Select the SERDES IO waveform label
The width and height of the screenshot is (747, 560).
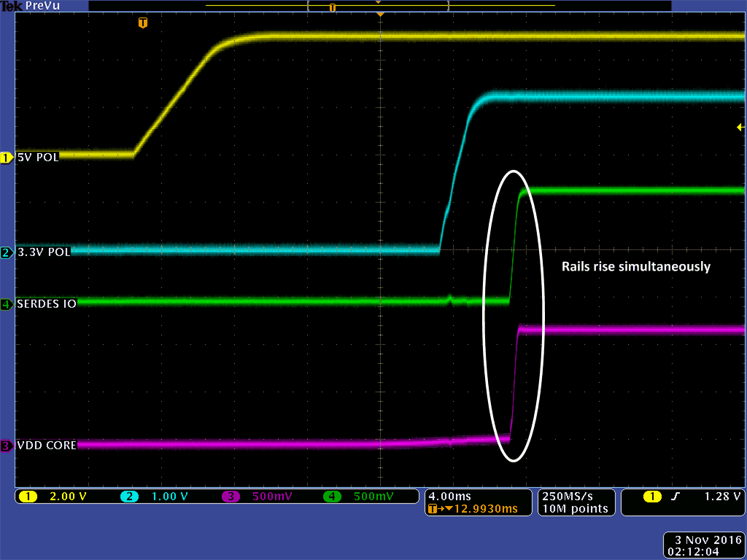[x=46, y=304]
